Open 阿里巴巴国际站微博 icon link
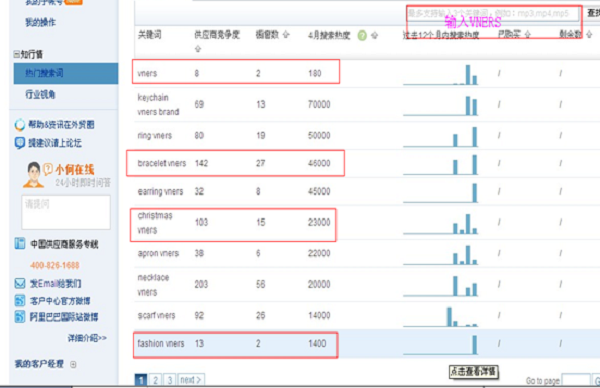Image resolution: width=600 pixels, height=388 pixels. click(x=20, y=317)
